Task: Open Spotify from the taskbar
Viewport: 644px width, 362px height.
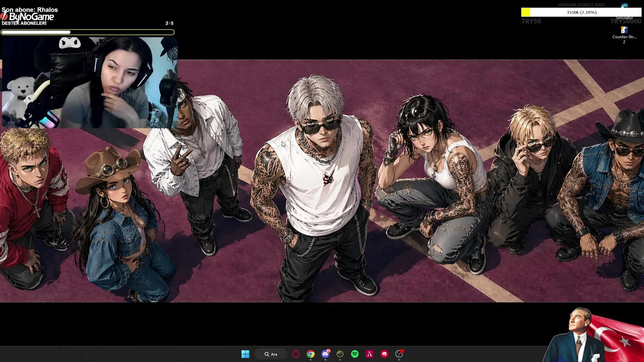Action: (355, 354)
